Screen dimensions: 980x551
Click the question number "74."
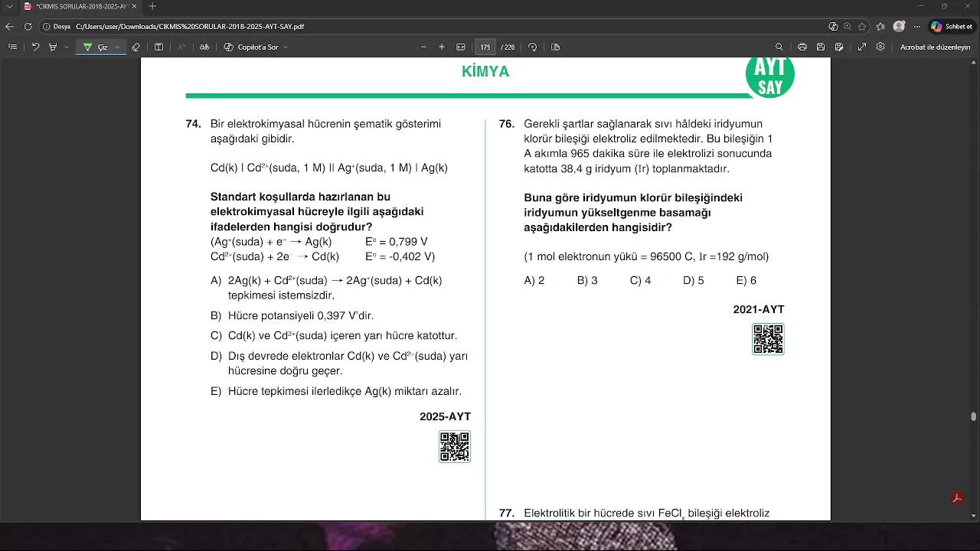tap(193, 124)
